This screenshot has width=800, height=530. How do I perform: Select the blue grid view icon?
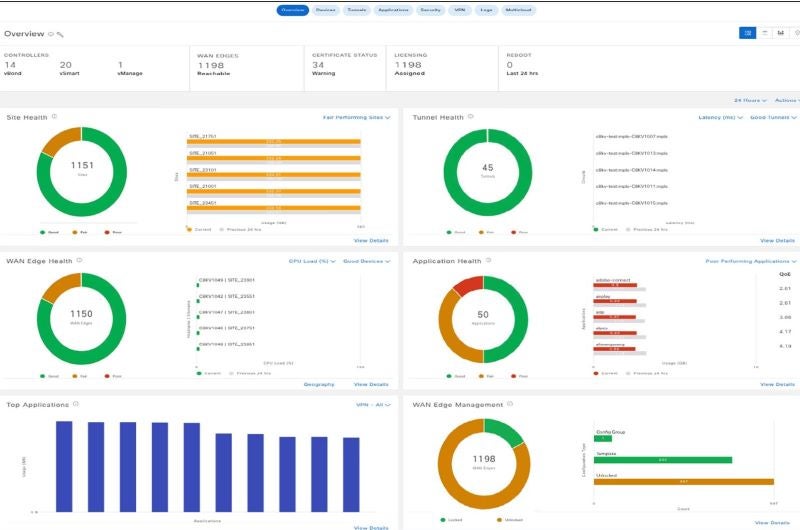coord(747,33)
